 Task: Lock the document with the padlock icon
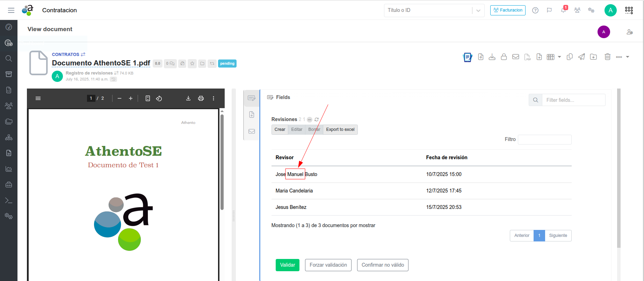click(504, 57)
